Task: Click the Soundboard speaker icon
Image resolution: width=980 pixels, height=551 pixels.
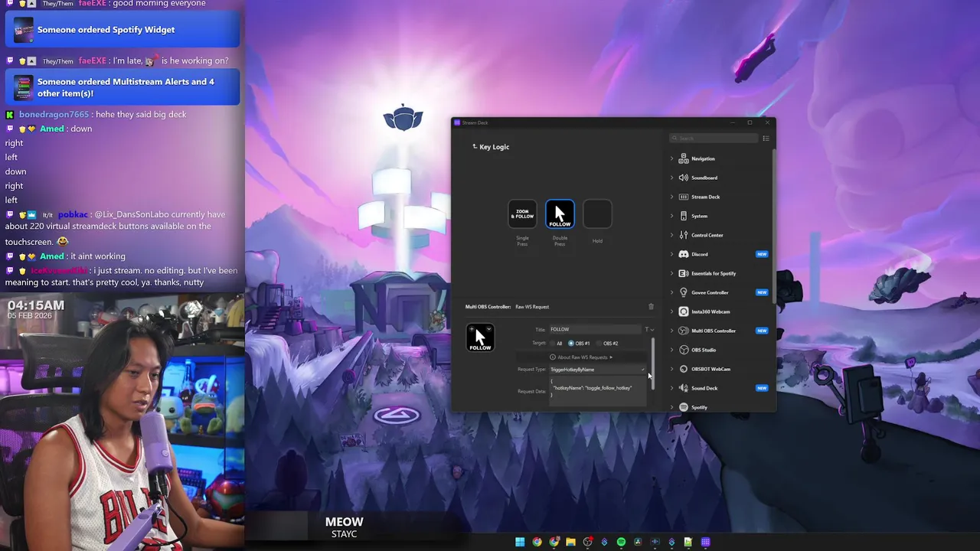Action: (x=684, y=178)
